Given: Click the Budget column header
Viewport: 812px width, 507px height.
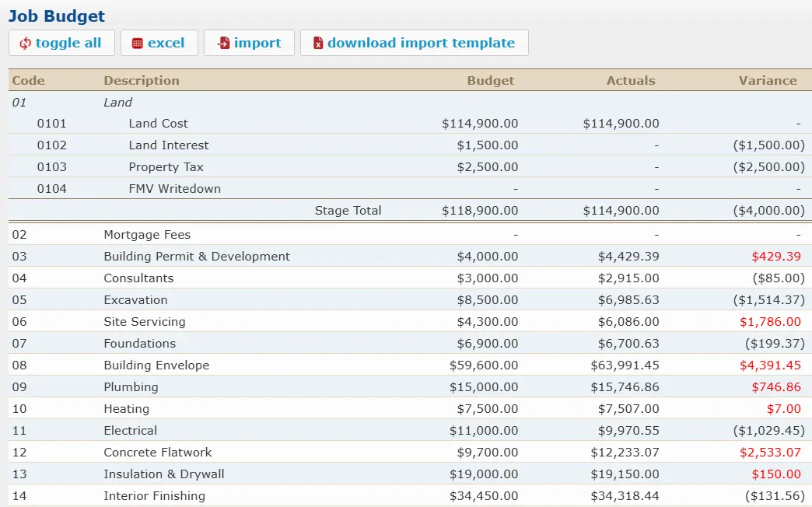Looking at the screenshot, I should click(491, 80).
